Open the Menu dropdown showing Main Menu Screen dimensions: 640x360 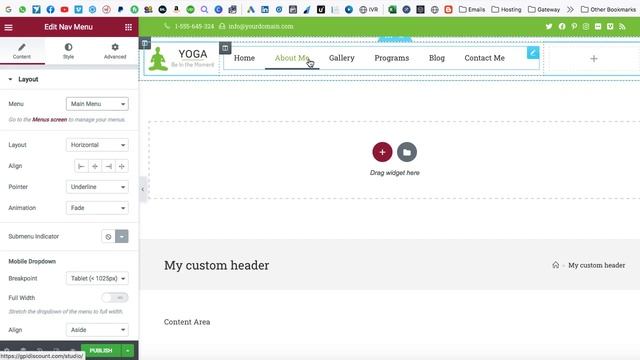pyautogui.click(x=97, y=104)
